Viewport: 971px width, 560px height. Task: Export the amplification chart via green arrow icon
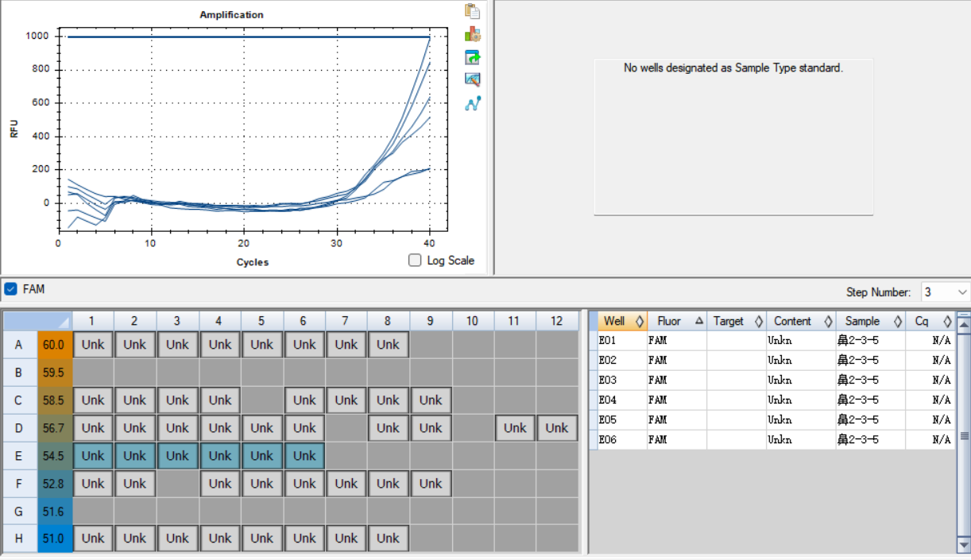tap(473, 57)
